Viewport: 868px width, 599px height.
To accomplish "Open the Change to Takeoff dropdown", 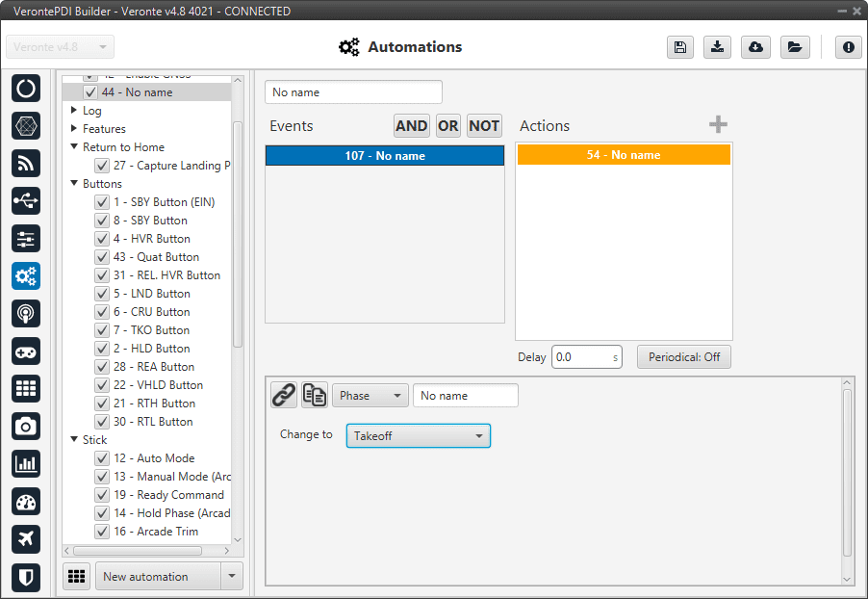I will [x=418, y=436].
